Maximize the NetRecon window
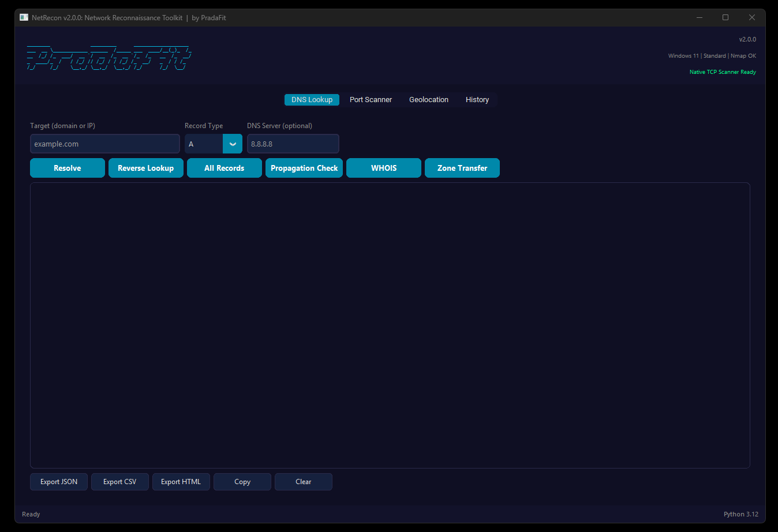This screenshot has height=532, width=778. tap(725, 17)
